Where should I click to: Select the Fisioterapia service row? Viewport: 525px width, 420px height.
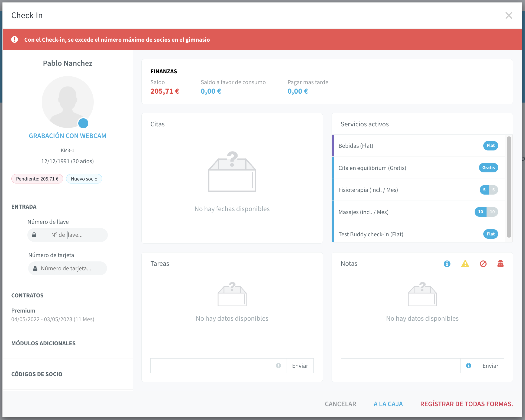point(418,190)
